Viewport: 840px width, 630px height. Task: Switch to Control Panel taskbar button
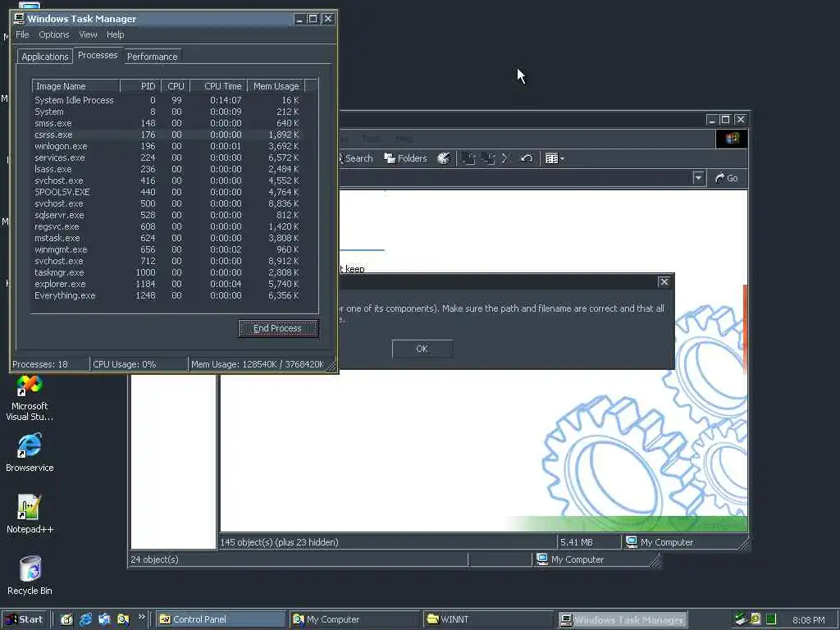click(x=221, y=619)
